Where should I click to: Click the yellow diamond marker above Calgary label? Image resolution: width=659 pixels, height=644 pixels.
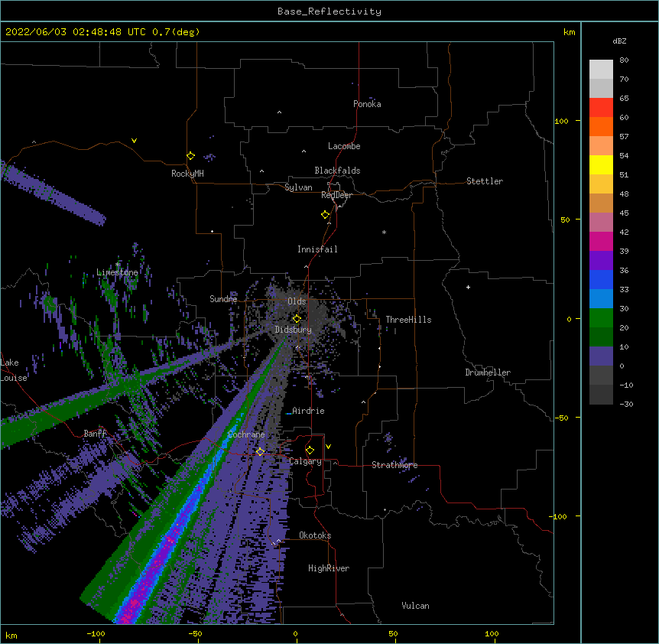click(310, 450)
